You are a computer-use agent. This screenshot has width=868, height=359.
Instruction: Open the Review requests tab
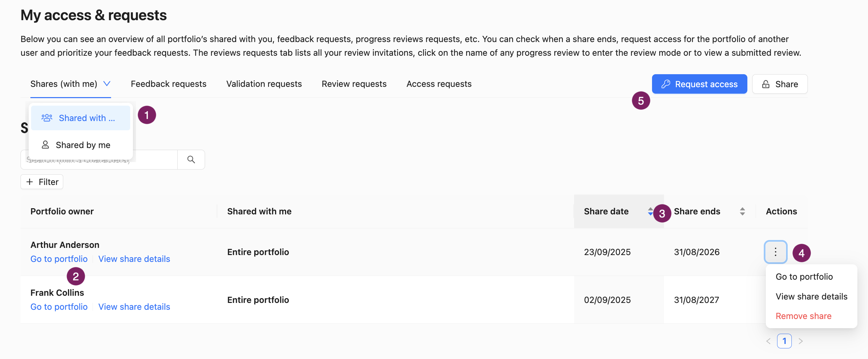click(x=354, y=84)
